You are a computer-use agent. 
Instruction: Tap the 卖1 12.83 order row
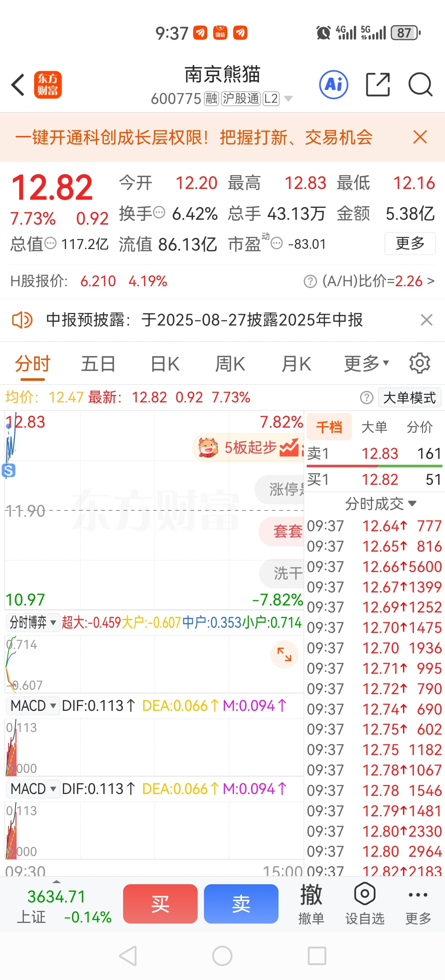click(374, 454)
